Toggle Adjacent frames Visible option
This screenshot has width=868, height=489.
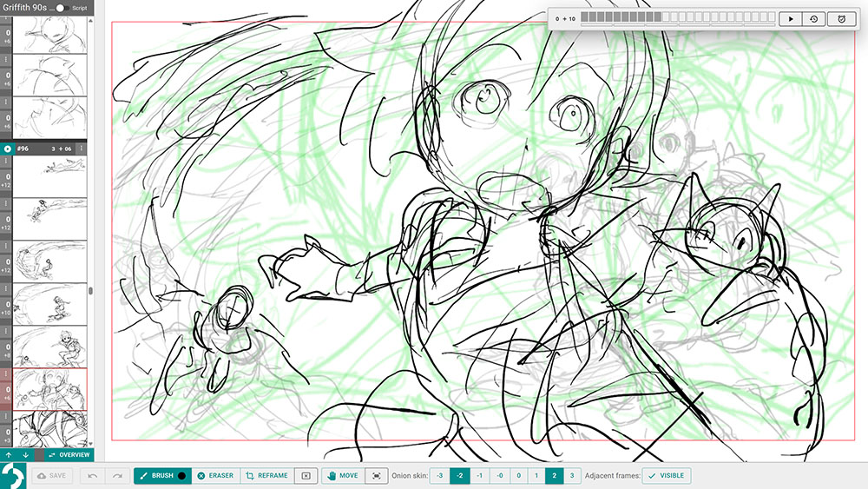666,476
